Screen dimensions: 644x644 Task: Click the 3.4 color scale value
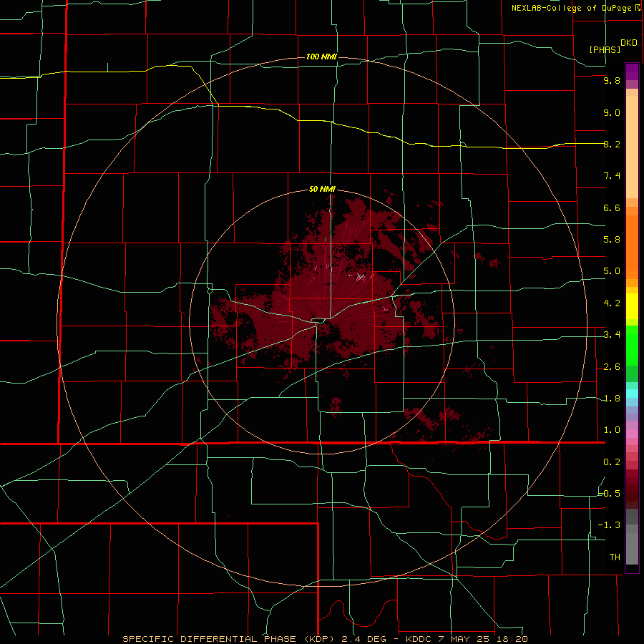(x=612, y=335)
